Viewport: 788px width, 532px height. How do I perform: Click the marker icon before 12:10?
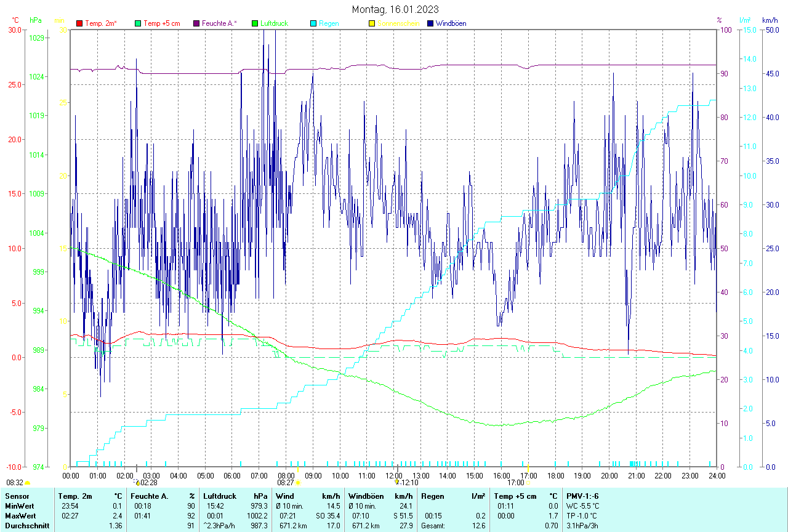397,483
